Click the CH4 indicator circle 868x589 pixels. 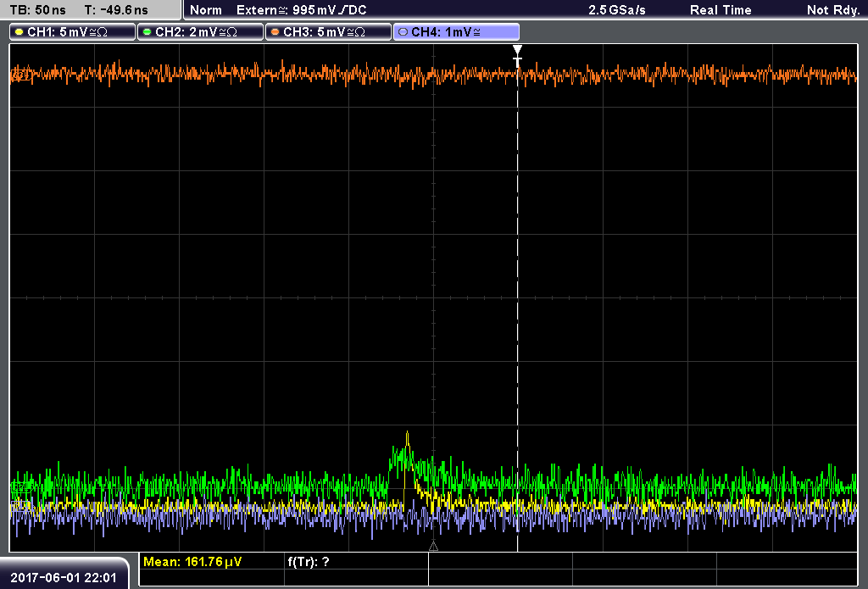[x=403, y=32]
